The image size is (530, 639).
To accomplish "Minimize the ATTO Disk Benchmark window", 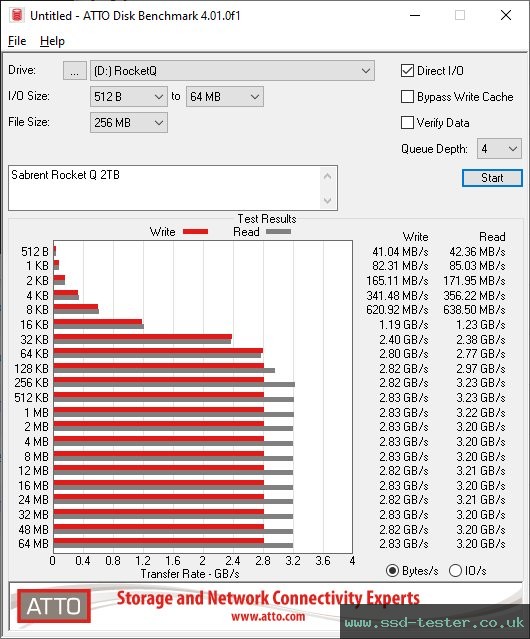I will (x=415, y=15).
